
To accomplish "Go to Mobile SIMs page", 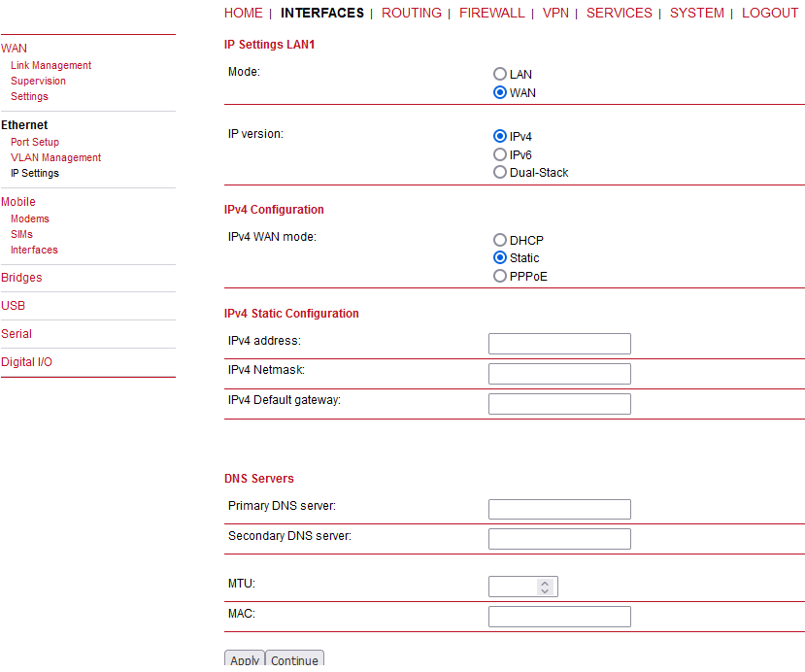I will 21,234.
